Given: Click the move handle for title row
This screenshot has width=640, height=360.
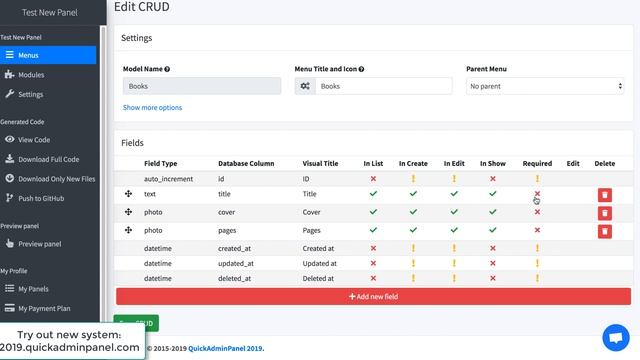Looking at the screenshot, I should pyautogui.click(x=128, y=194).
